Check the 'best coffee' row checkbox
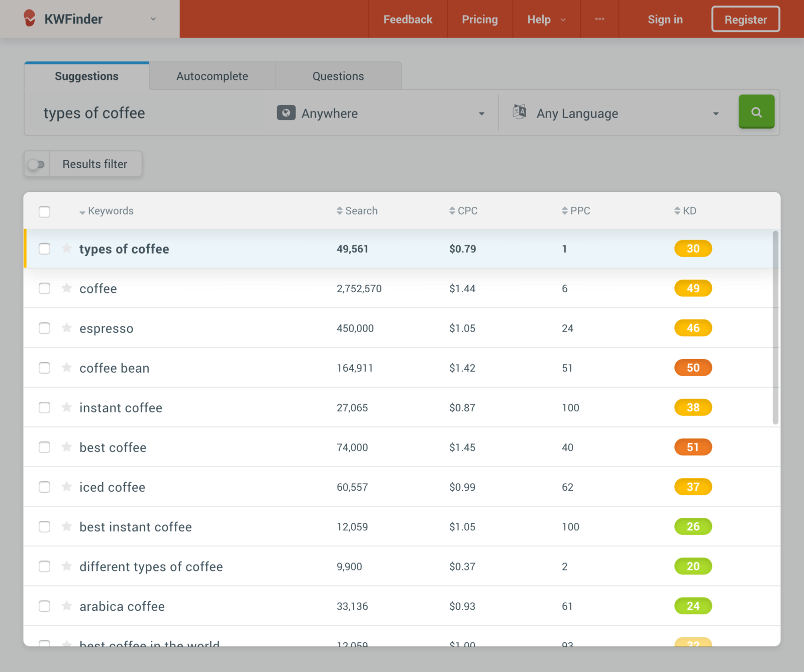Screen dimensions: 804x672 point(45,447)
